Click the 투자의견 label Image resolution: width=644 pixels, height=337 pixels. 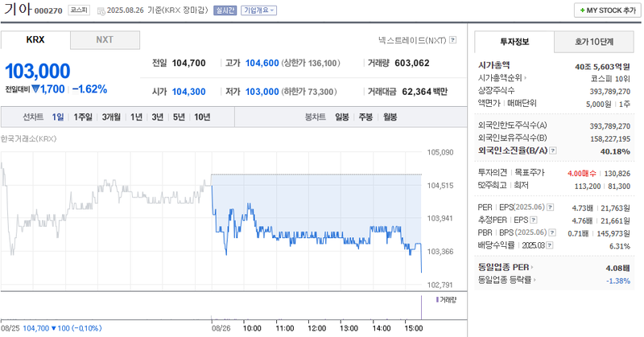[493, 172]
